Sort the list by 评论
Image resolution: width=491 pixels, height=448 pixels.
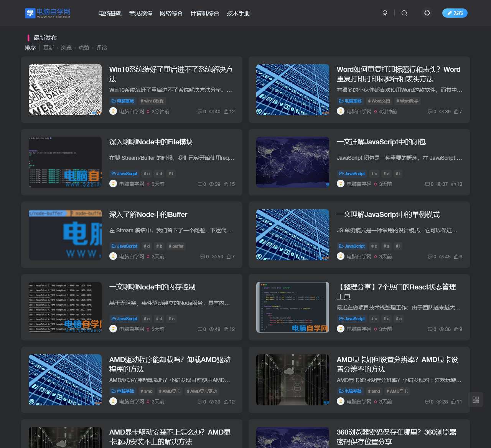(102, 48)
